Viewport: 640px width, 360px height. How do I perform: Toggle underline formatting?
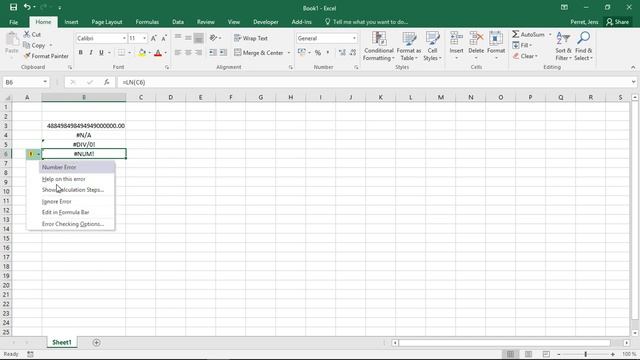(x=101, y=53)
